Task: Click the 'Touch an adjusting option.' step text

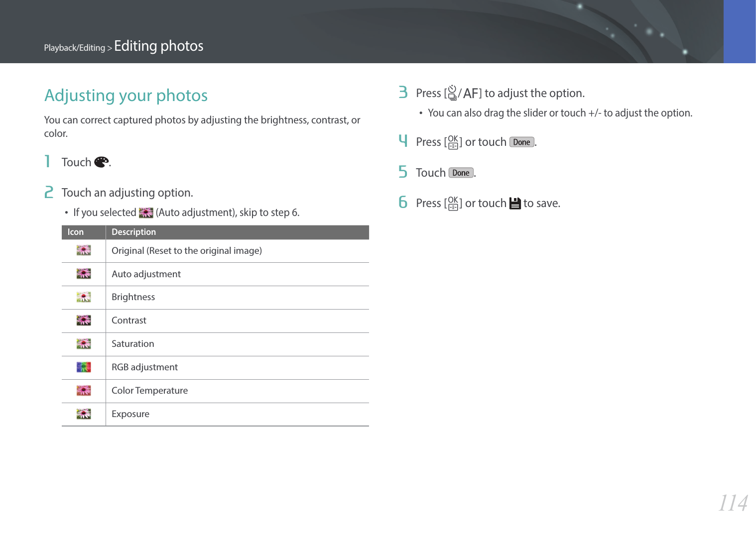Action: point(127,193)
